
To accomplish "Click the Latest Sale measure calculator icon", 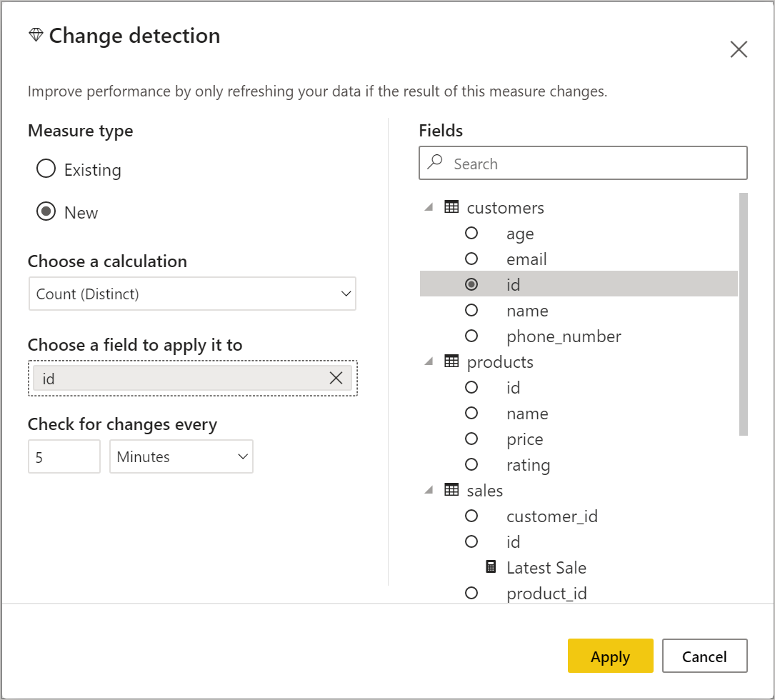I will [491, 567].
